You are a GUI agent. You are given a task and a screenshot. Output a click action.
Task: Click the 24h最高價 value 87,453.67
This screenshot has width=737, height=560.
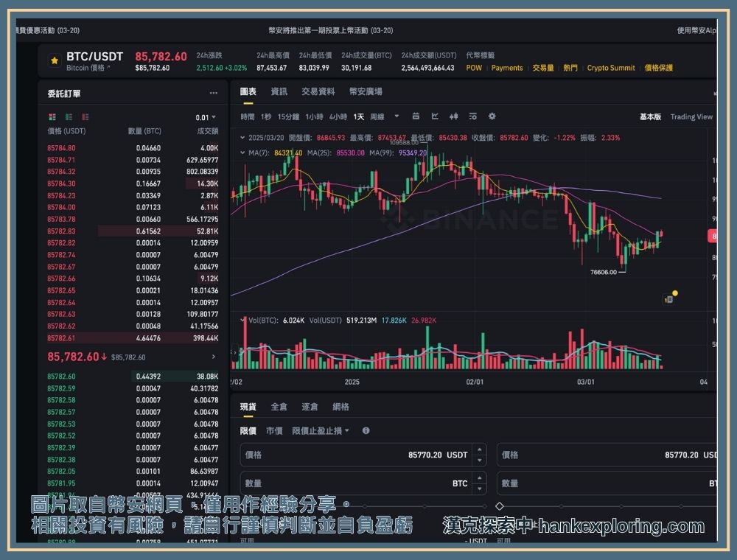(x=271, y=68)
